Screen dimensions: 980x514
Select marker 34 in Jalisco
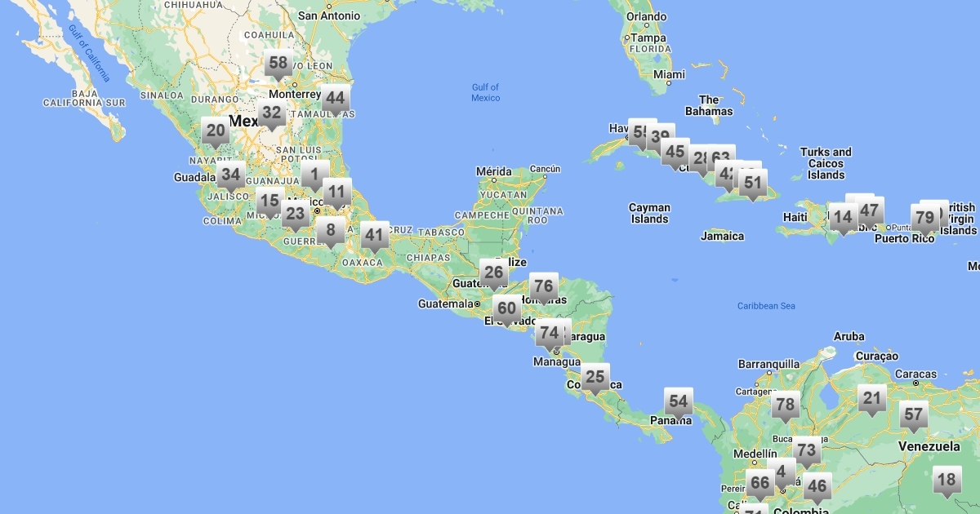(231, 175)
